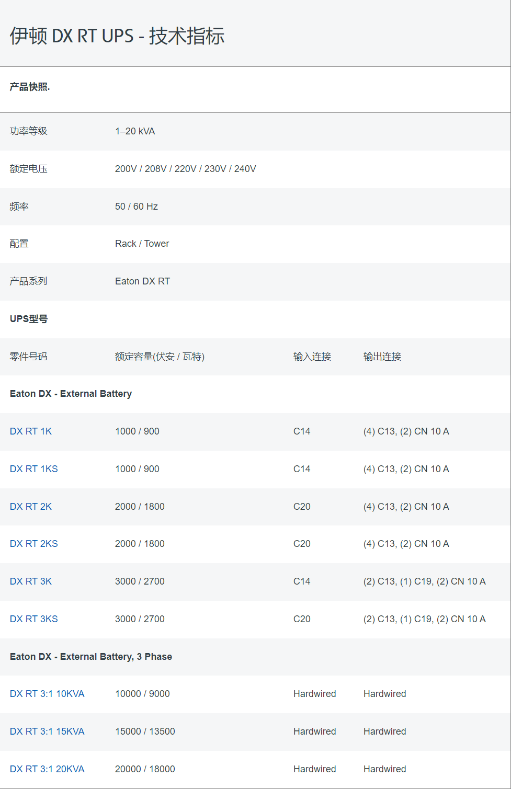Click the 功率等级 label
The image size is (511, 812).
tap(29, 131)
